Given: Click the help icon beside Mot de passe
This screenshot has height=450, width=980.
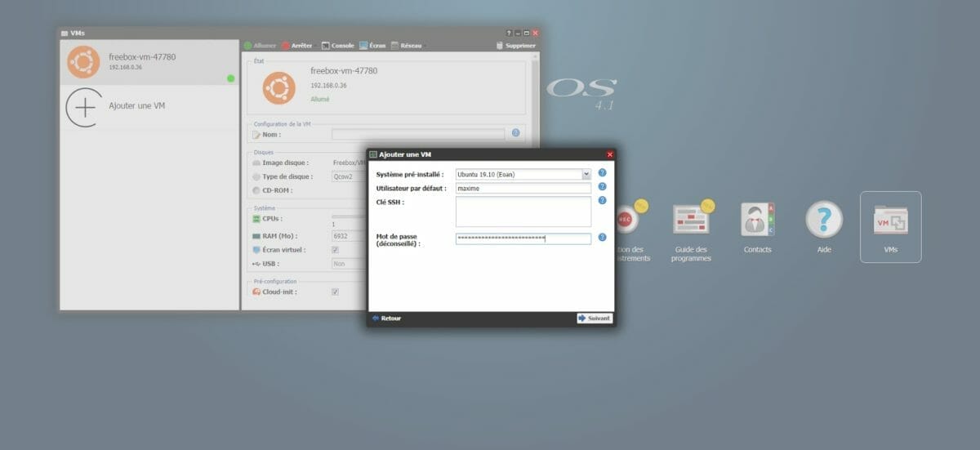Looking at the screenshot, I should (602, 238).
